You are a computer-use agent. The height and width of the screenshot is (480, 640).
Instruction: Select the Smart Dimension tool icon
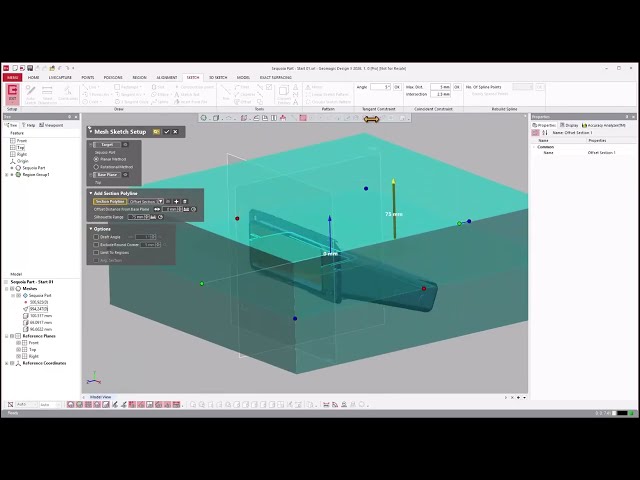point(47,94)
